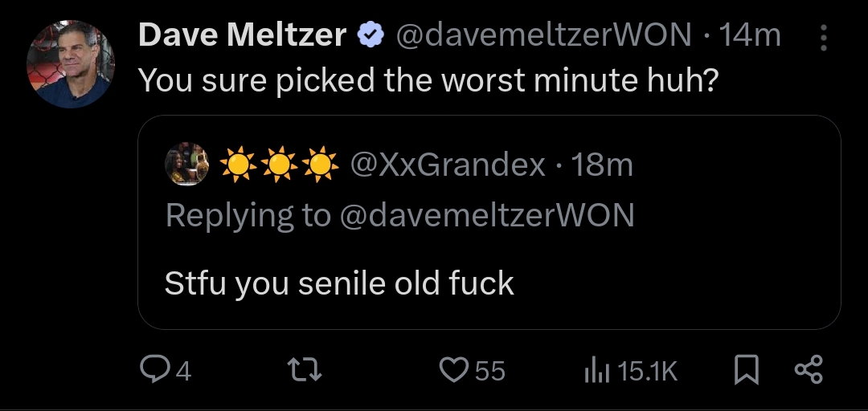Screen dimensions: 868x411
Task: Click the @XxGrandex handle
Action: pyautogui.click(x=448, y=165)
